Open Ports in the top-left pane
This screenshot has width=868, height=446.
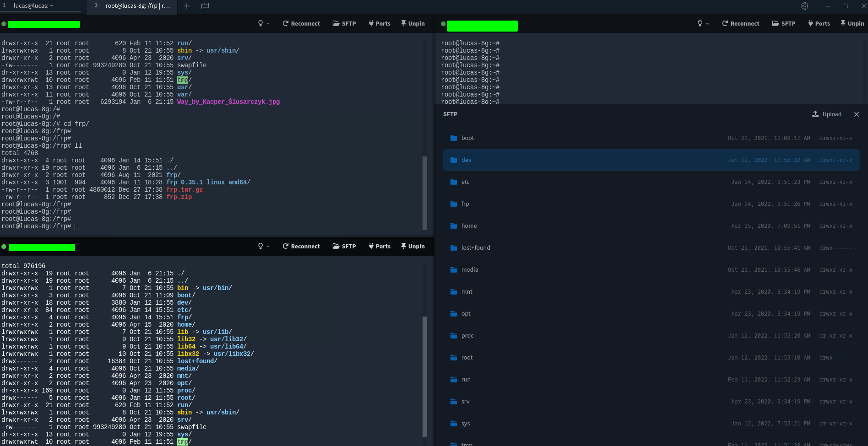pos(380,23)
